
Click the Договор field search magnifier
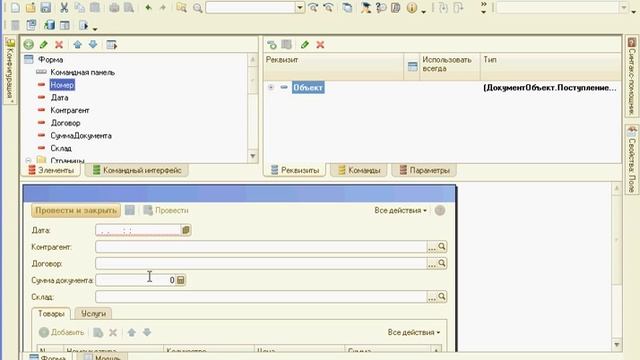click(442, 263)
